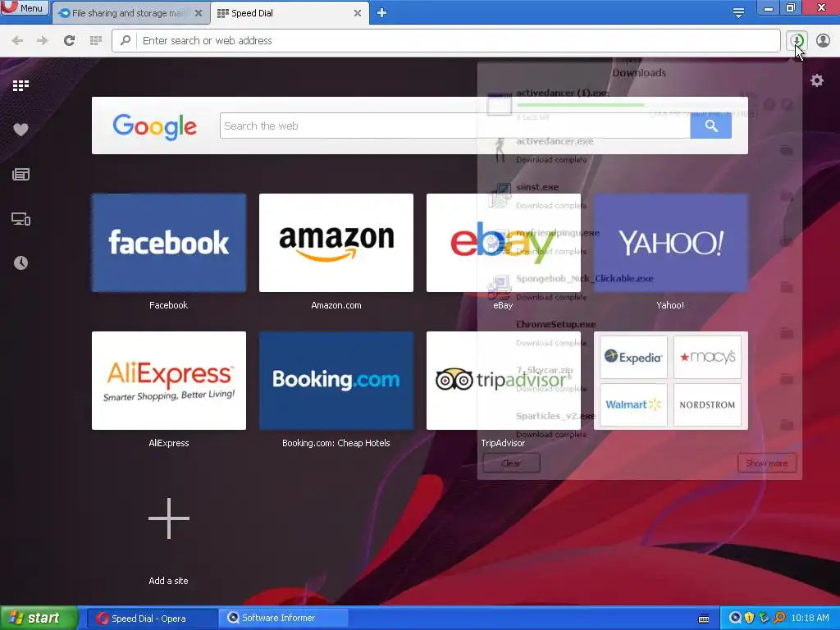Open Nordstrom in the speed dial folder
Viewport: 840px width, 630px height.
click(707, 404)
